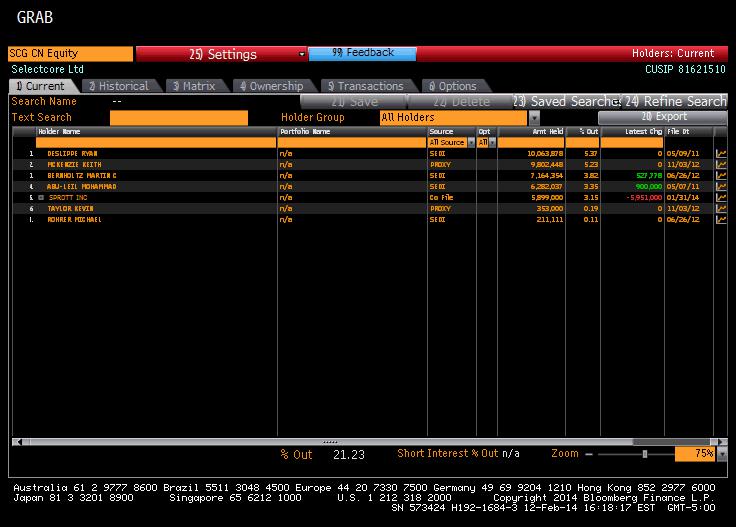Image resolution: width=736 pixels, height=527 pixels.
Task: Open chart icon for Abu-Leil Mohammad row
Action: (x=721, y=187)
